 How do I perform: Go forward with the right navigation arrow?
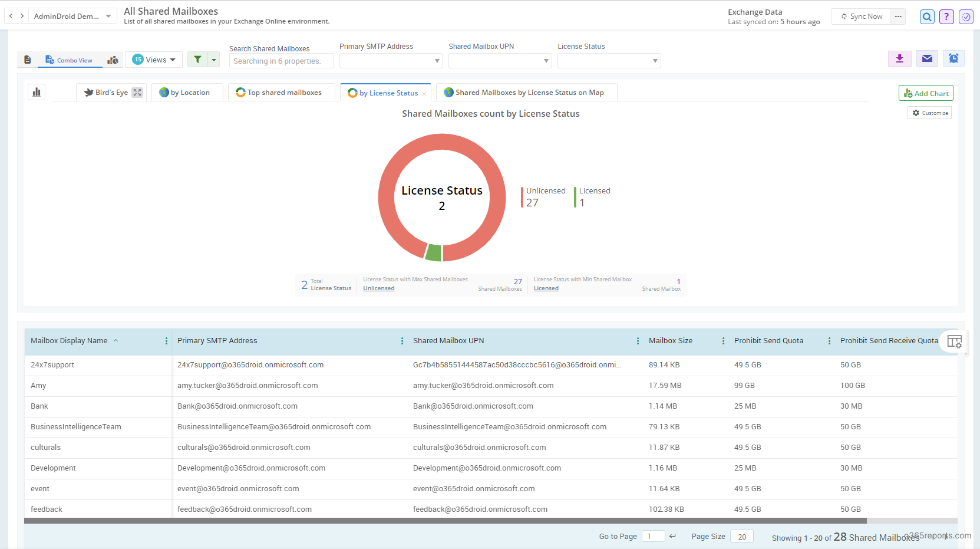tap(22, 16)
